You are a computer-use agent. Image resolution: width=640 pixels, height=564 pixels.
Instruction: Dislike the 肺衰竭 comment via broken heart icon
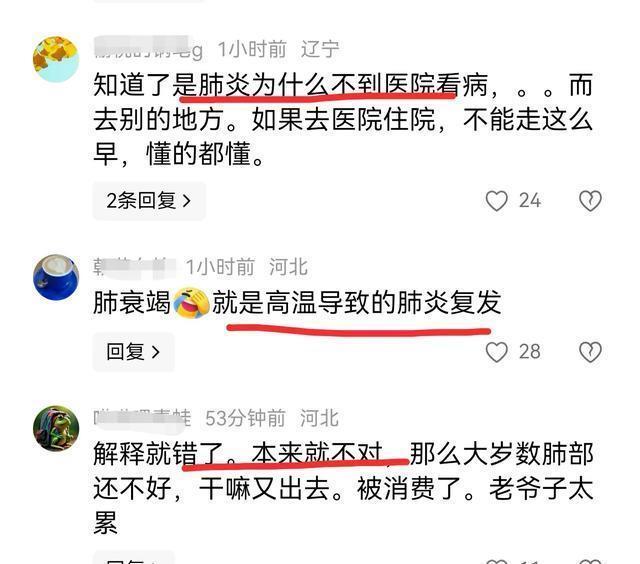(x=590, y=352)
